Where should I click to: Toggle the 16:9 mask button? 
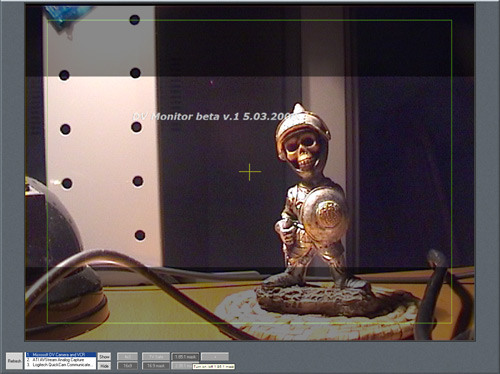[156, 366]
